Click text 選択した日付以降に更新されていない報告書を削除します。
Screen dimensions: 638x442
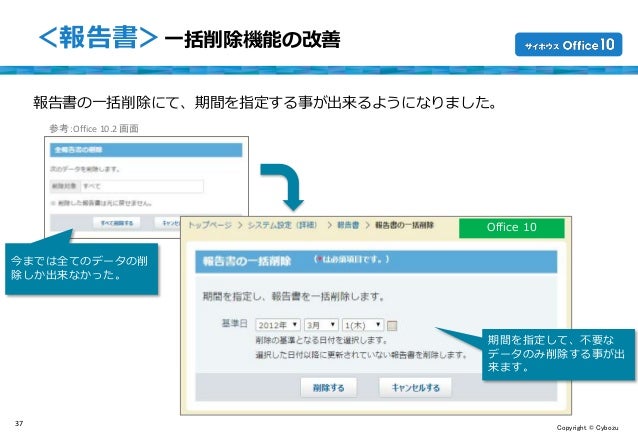coord(361,355)
